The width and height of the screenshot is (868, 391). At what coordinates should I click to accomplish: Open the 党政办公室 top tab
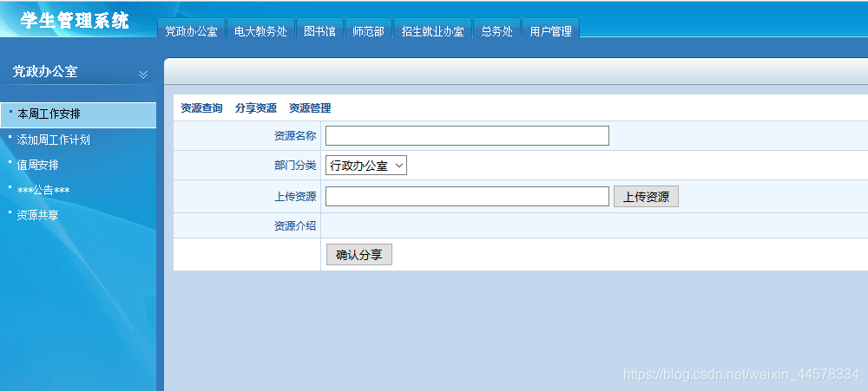[192, 29]
